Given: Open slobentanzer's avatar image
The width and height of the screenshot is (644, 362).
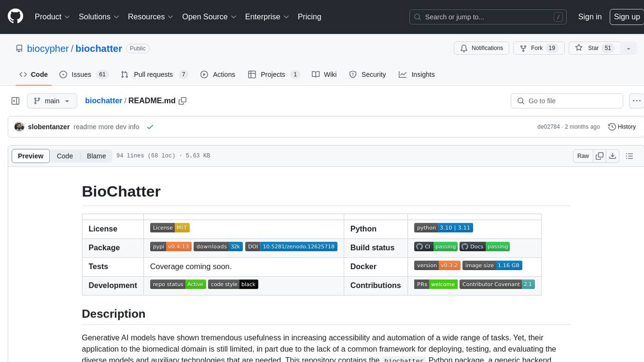Looking at the screenshot, I should (19, 127).
